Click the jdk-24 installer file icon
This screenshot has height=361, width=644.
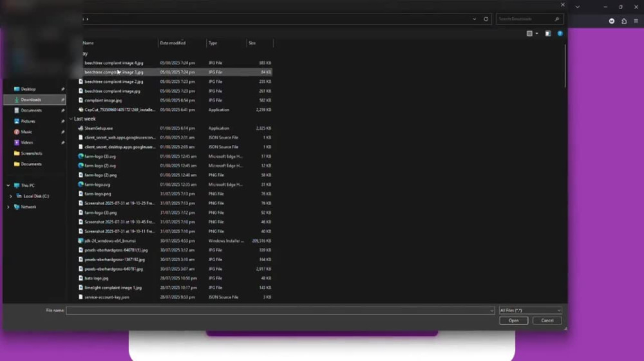[80, 241]
